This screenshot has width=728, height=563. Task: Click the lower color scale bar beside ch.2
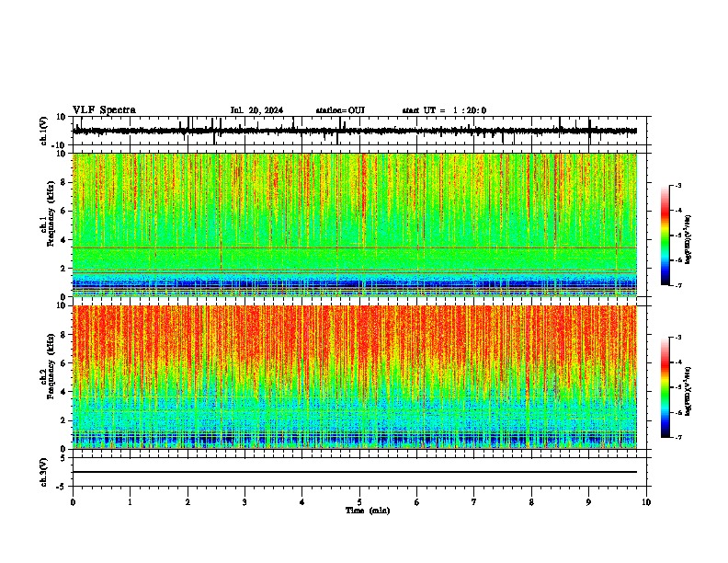[x=665, y=387]
